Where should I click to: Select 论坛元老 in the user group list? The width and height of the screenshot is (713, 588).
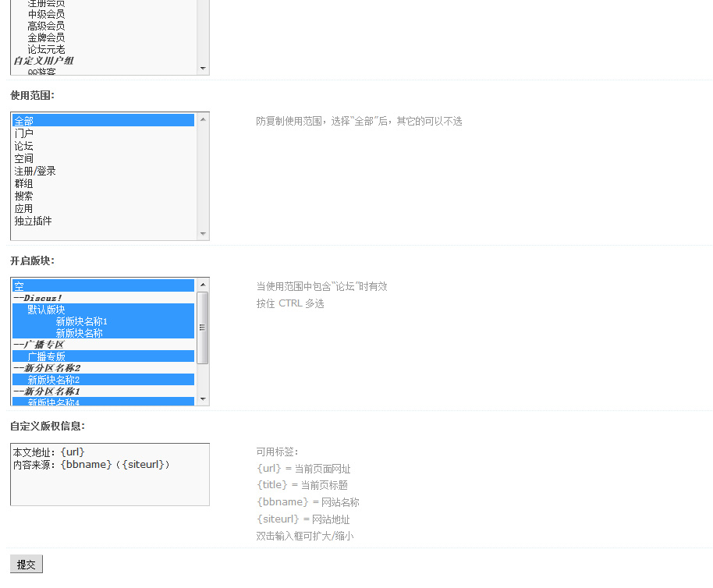103,49
